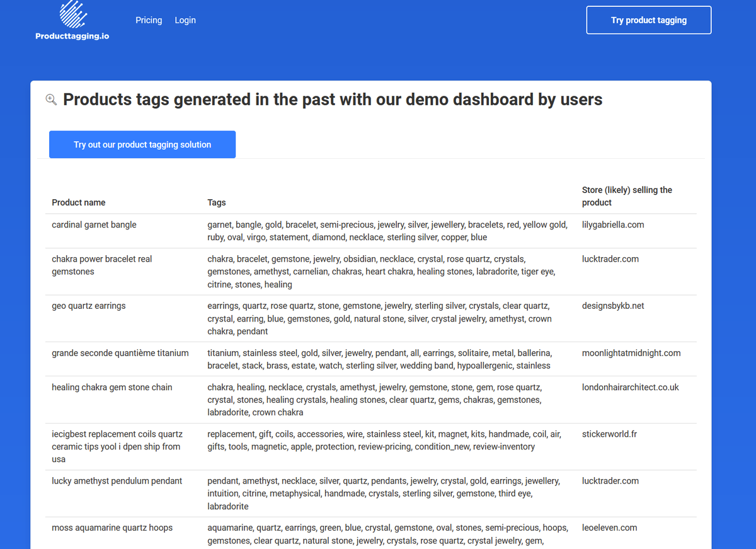Click the moonlightatmidnight.com store cell

tap(631, 353)
